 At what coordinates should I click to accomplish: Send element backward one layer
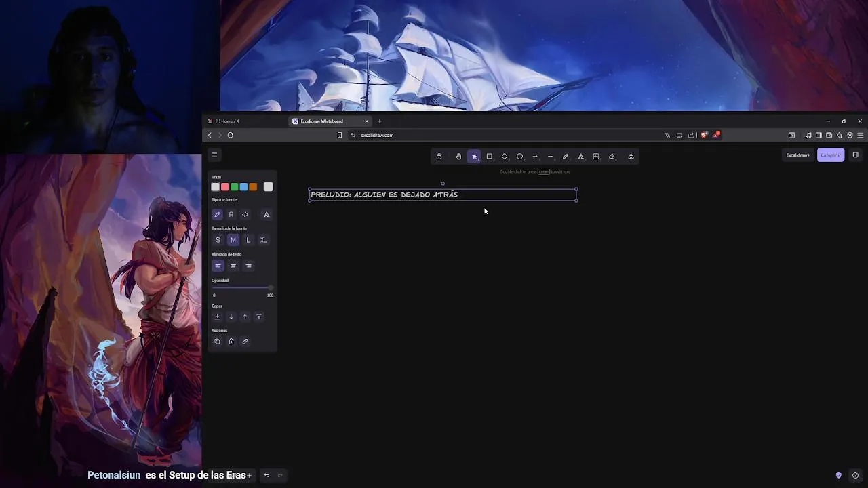click(231, 317)
